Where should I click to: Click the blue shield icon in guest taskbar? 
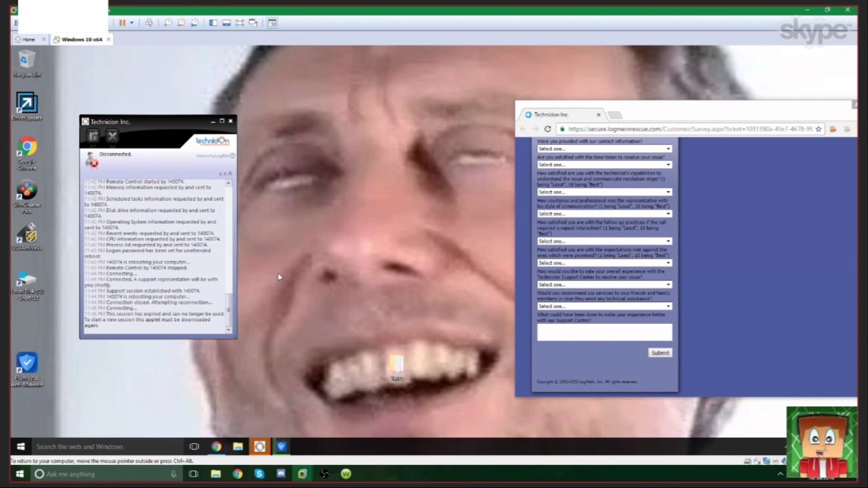point(281,447)
